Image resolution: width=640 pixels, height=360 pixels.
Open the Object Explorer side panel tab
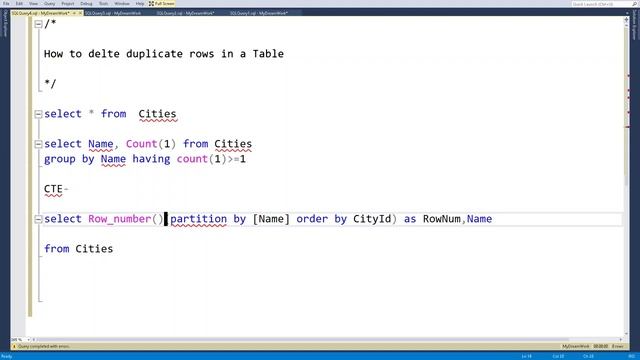pos(5,24)
